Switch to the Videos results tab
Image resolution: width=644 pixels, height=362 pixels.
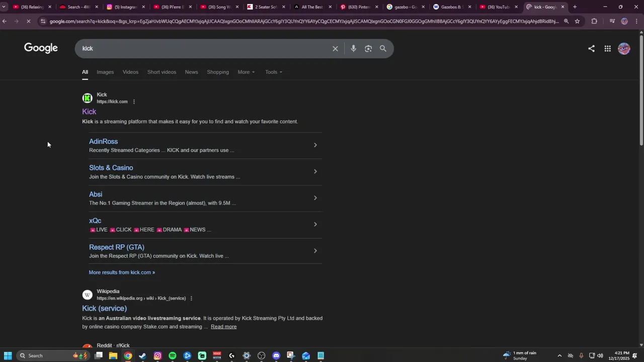click(130, 72)
